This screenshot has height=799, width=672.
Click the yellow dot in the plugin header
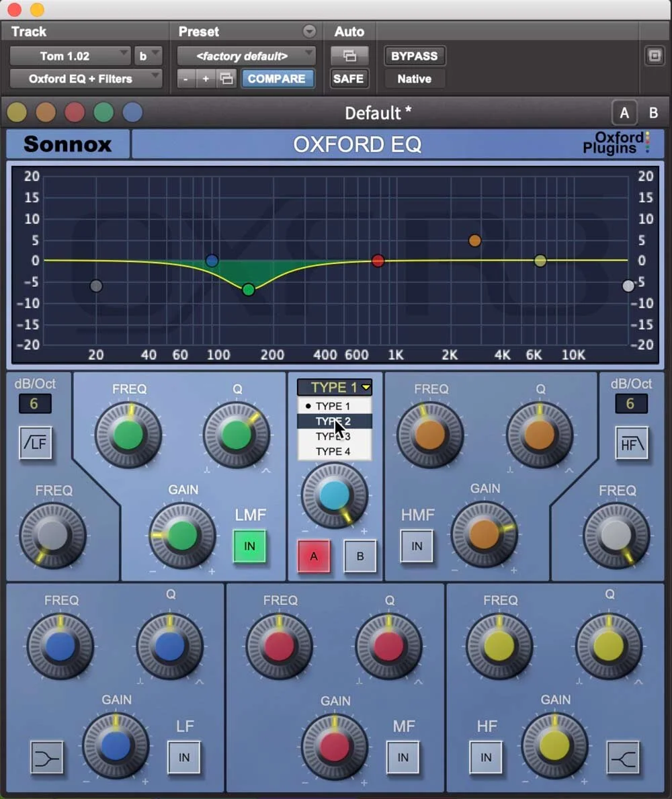pos(17,112)
